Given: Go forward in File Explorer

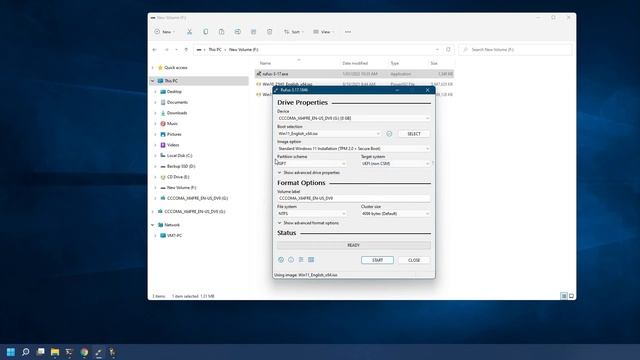Looking at the screenshot, I should coord(166,50).
